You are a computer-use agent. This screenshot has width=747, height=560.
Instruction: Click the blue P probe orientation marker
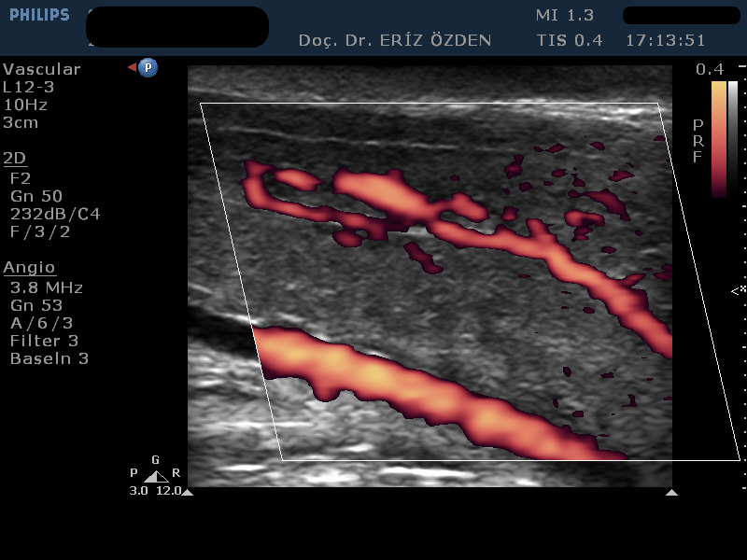pos(148,68)
